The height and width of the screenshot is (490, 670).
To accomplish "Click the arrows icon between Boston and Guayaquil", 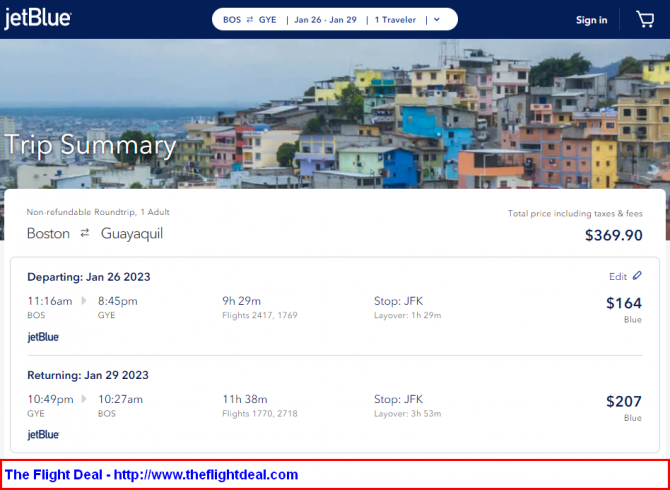I will tap(85, 233).
